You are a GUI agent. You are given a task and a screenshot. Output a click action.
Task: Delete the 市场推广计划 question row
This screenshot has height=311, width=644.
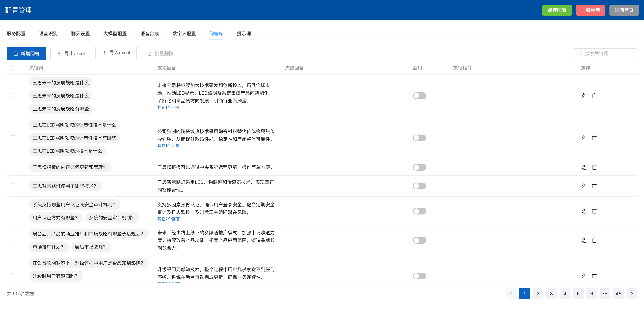click(x=594, y=240)
